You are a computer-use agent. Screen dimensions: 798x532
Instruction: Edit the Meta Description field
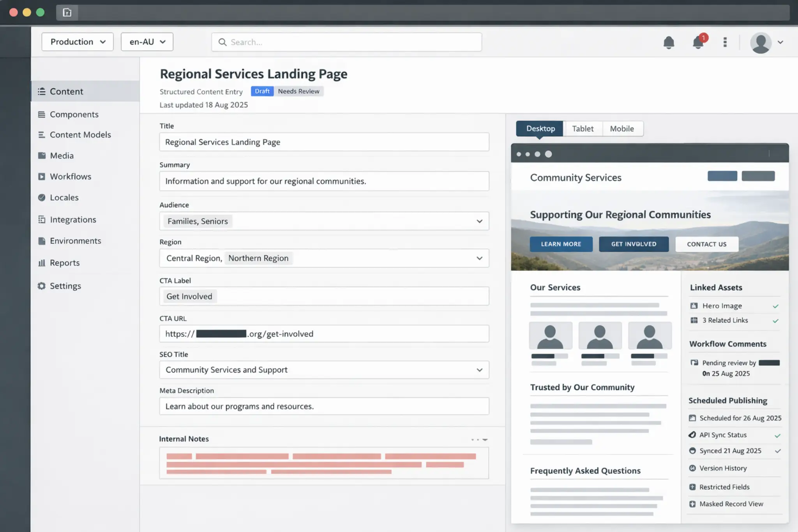[x=324, y=406]
